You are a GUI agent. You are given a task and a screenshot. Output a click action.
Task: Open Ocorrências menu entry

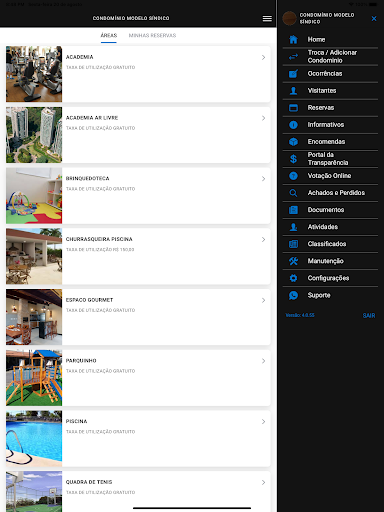point(330,74)
